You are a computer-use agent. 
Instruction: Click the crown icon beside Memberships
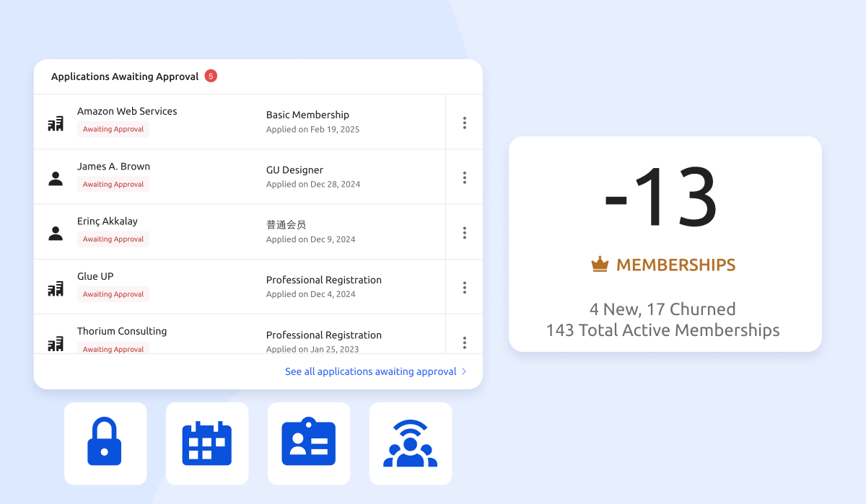[600, 265]
